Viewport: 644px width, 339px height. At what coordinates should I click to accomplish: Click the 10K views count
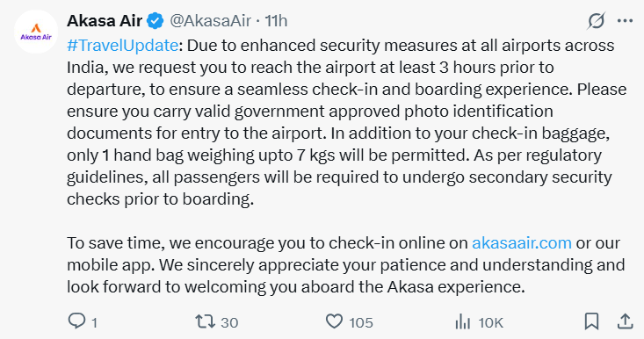(491, 323)
